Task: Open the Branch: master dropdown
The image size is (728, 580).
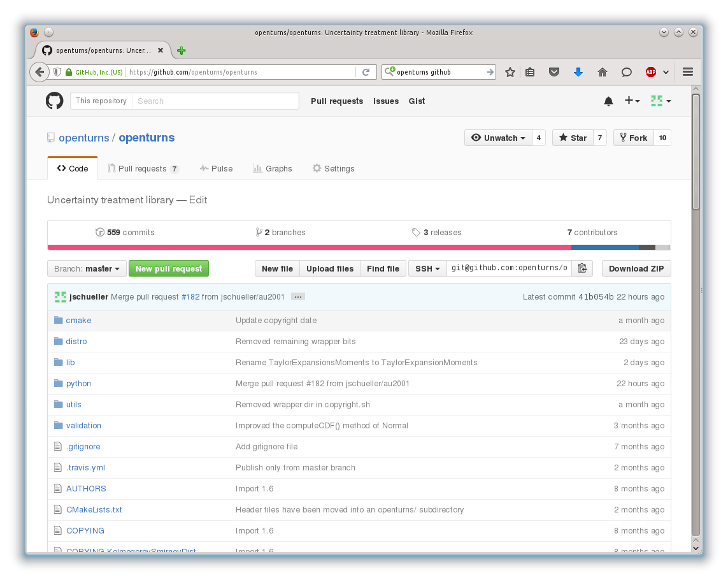Action: (86, 268)
